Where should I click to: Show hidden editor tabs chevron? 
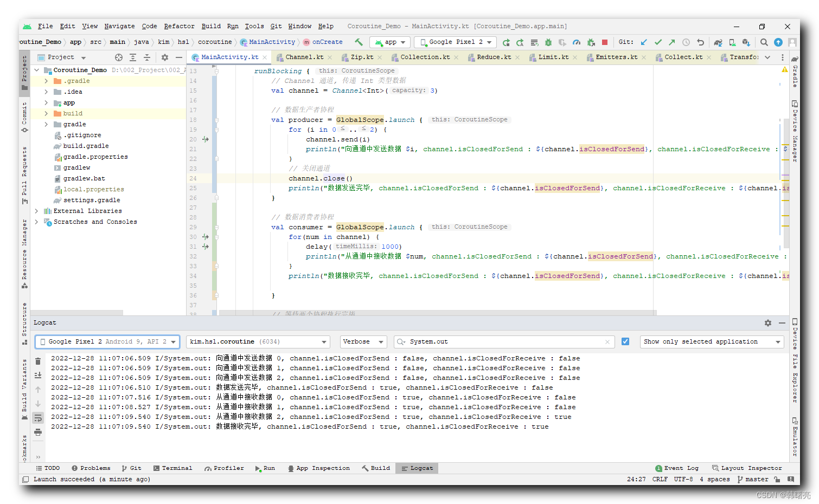click(767, 57)
